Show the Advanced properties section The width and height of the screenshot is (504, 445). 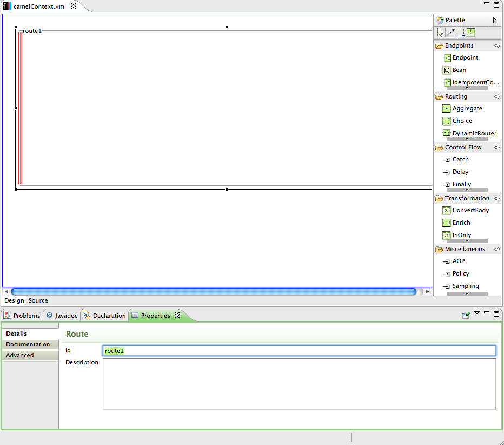pos(20,355)
